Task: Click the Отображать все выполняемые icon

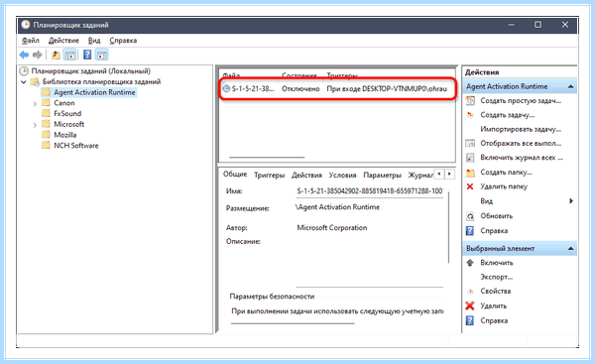Action: point(470,144)
